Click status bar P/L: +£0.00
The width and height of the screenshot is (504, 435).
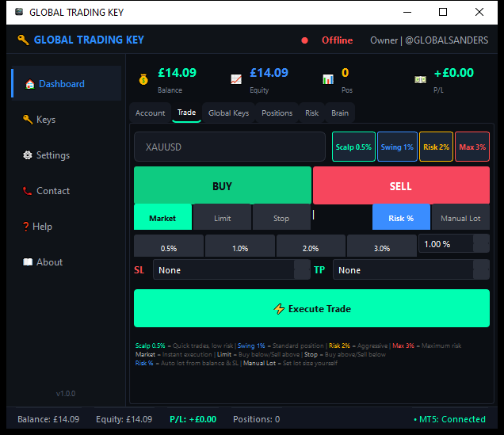pos(193,419)
